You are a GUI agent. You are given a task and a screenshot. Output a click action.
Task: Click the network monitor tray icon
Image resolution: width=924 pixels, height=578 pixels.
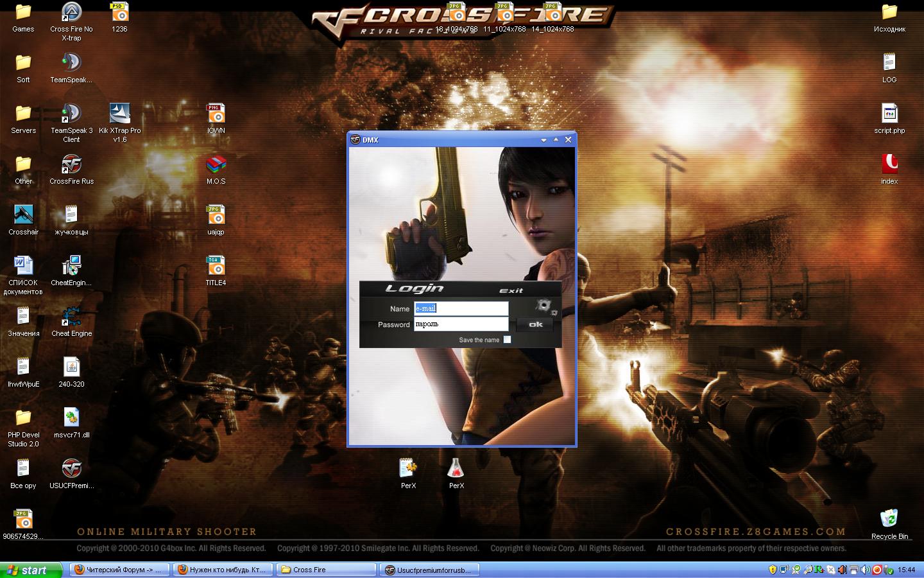click(784, 570)
